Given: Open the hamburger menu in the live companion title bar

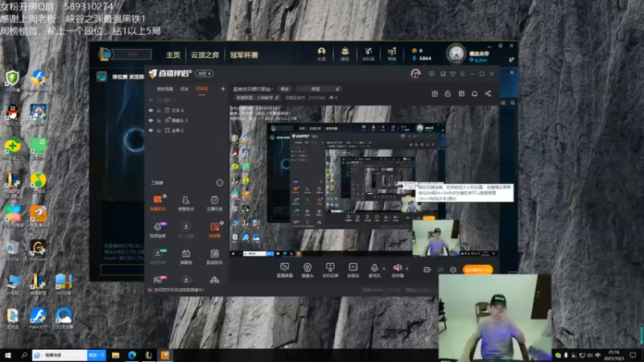Looking at the screenshot, I should pos(462,74).
